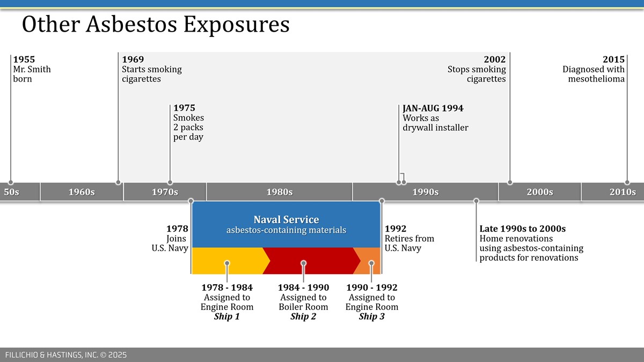This screenshot has height=362, width=644.
Task: Click the 1984 - 1990 Boiler Room label
Action: pos(303,302)
